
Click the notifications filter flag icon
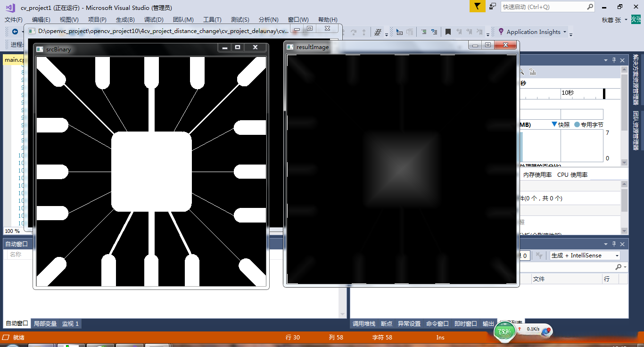pyautogui.click(x=478, y=7)
